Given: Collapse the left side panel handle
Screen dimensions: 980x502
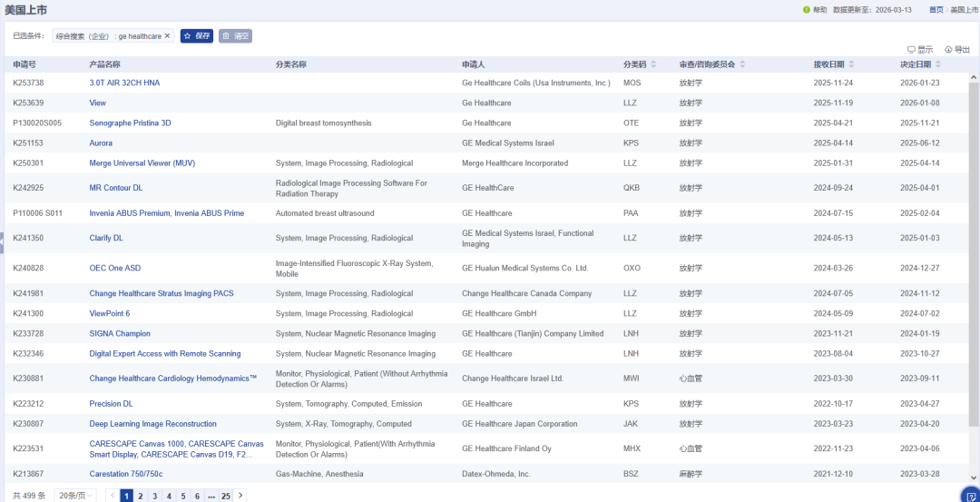Looking at the screenshot, I should pyautogui.click(x=2, y=237).
